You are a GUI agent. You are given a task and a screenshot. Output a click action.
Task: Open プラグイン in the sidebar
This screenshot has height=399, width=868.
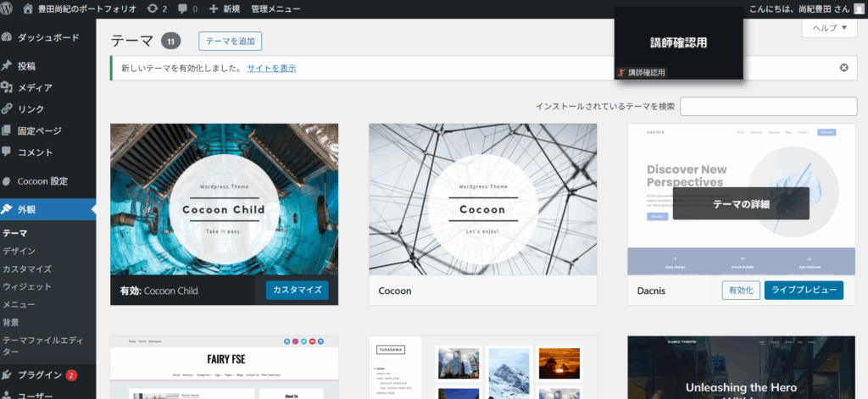click(x=39, y=375)
